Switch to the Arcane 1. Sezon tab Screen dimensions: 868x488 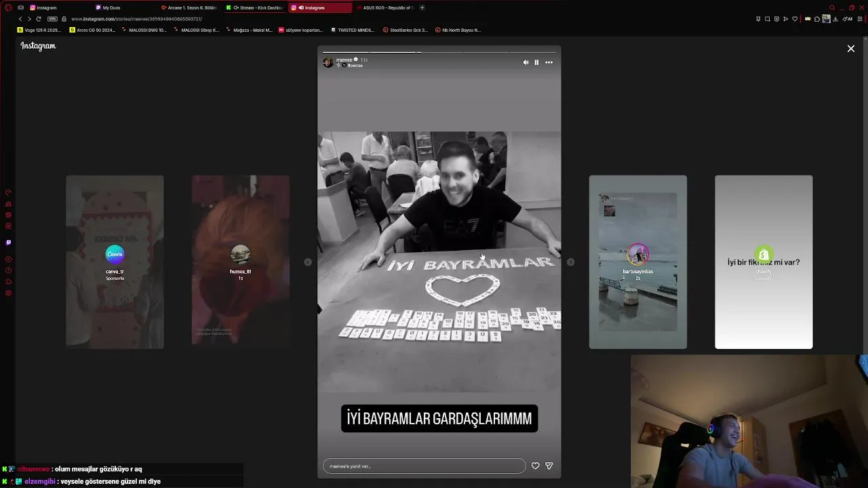(189, 7)
